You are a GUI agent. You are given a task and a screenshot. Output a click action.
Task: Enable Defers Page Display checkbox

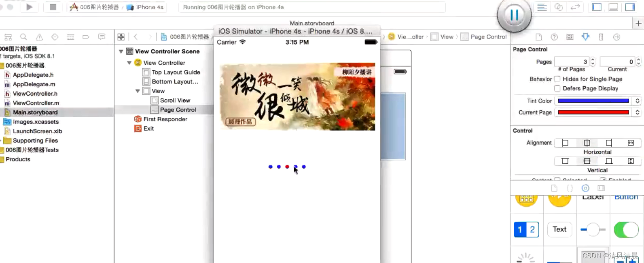557,88
